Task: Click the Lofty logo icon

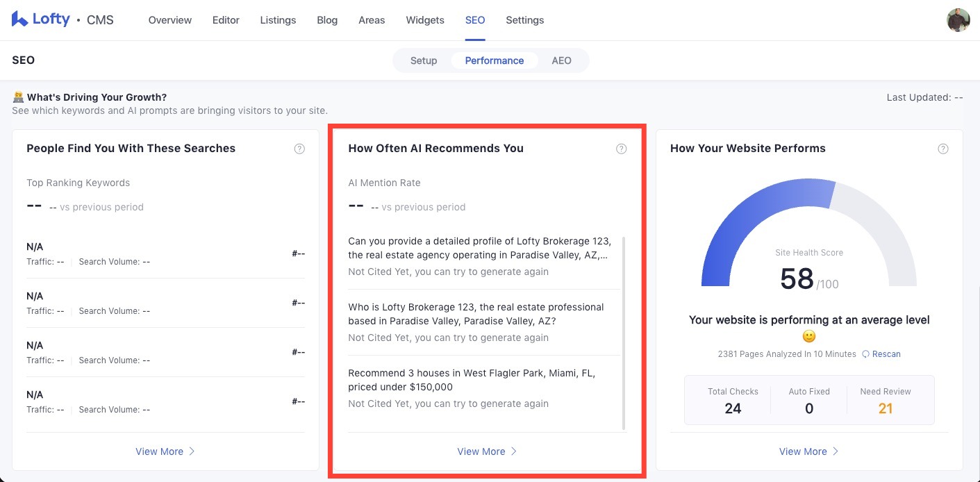Action: tap(19, 19)
